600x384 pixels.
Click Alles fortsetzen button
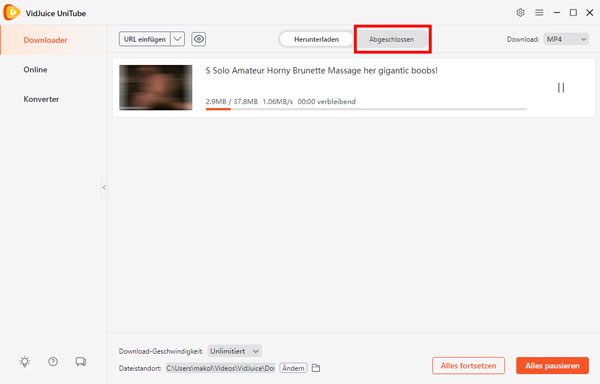point(468,366)
